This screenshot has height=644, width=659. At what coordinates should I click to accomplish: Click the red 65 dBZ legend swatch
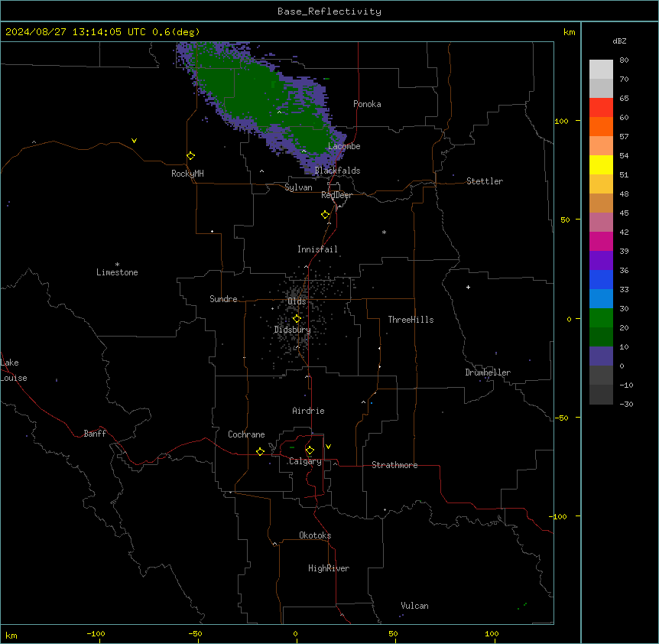click(x=601, y=107)
